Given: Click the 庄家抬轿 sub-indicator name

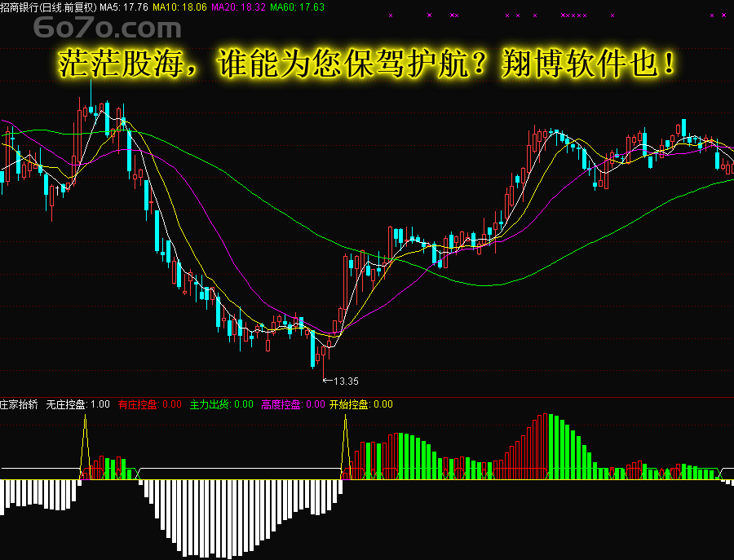Looking at the screenshot, I should [x=19, y=404].
